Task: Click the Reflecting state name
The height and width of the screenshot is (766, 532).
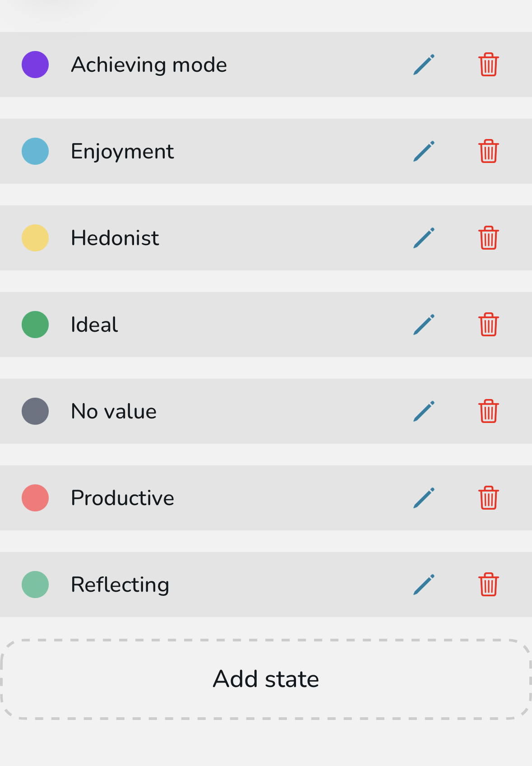Action: pyautogui.click(x=120, y=585)
